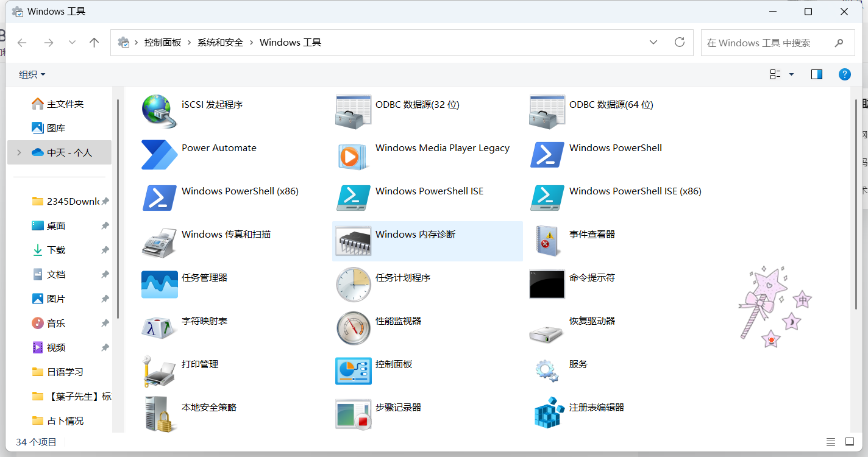868x457 pixels.
Task: Open the 命令提示符 icon
Action: coord(547,285)
